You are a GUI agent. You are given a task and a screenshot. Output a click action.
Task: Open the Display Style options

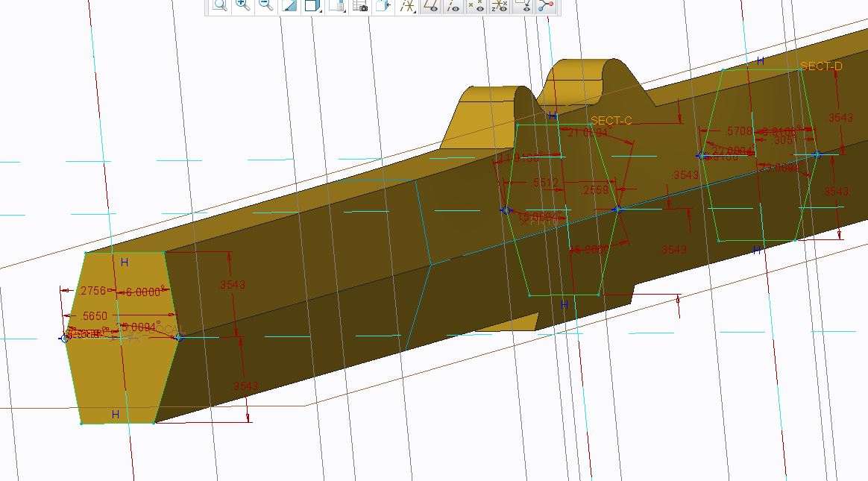[312, 5]
